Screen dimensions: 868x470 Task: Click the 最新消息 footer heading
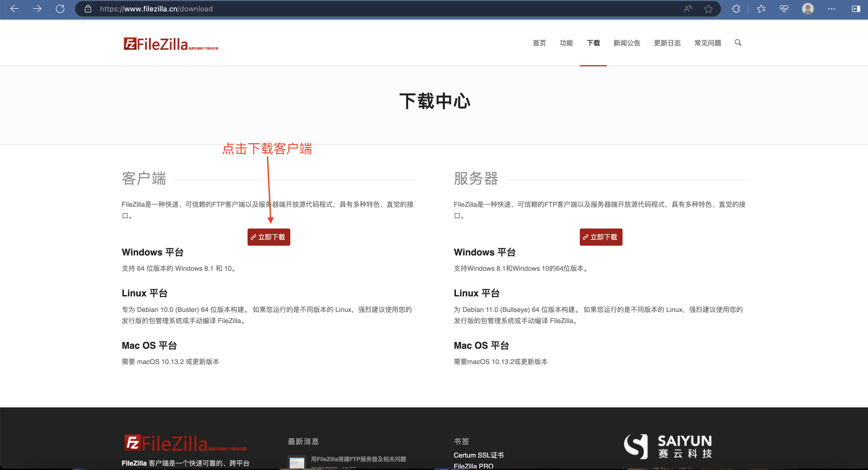303,441
